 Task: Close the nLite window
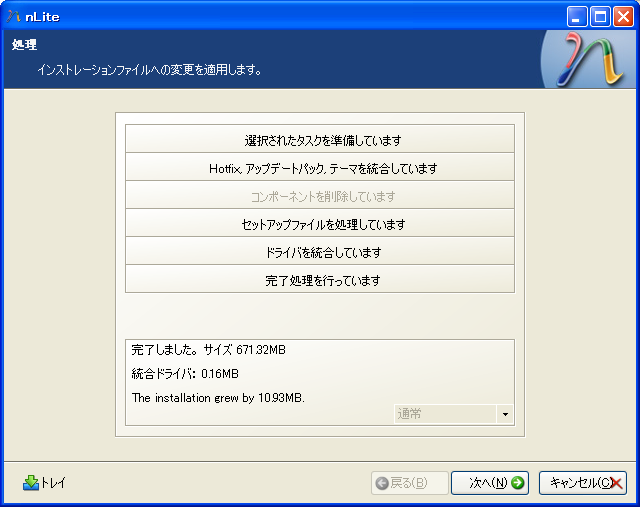[x=623, y=17]
